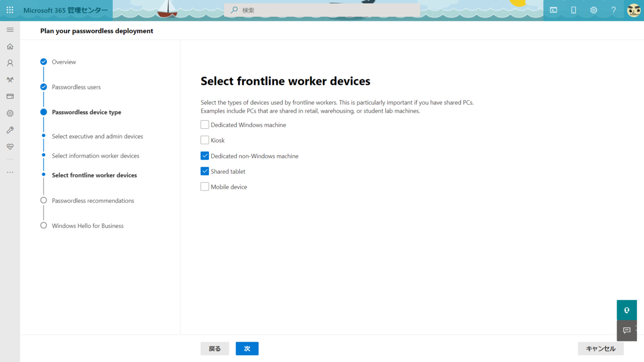Image resolution: width=644 pixels, height=362 pixels.
Task: Show all sidebar items ellipsis
Action: (x=10, y=173)
